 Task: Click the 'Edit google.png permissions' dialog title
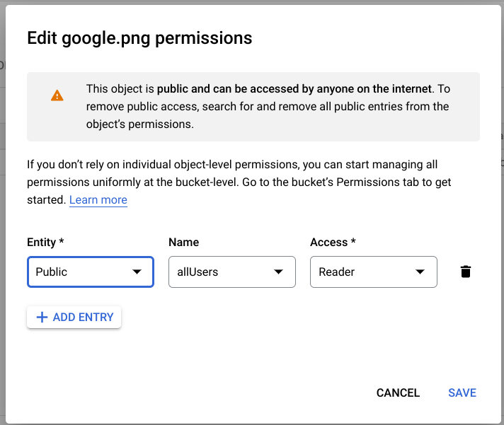coord(139,38)
